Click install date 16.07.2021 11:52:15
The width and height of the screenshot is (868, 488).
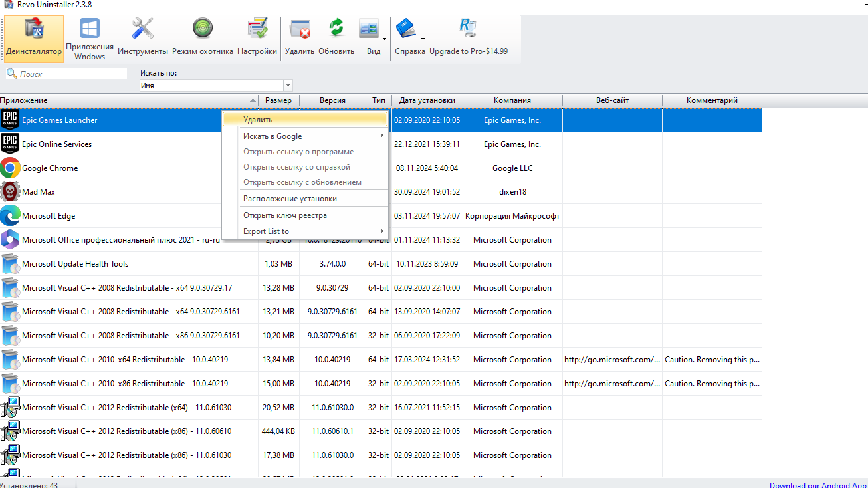click(x=427, y=408)
